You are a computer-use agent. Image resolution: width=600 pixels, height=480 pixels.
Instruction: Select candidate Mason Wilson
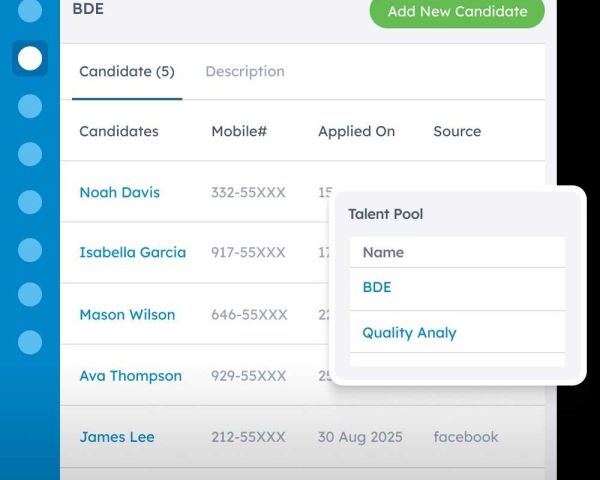coord(127,315)
